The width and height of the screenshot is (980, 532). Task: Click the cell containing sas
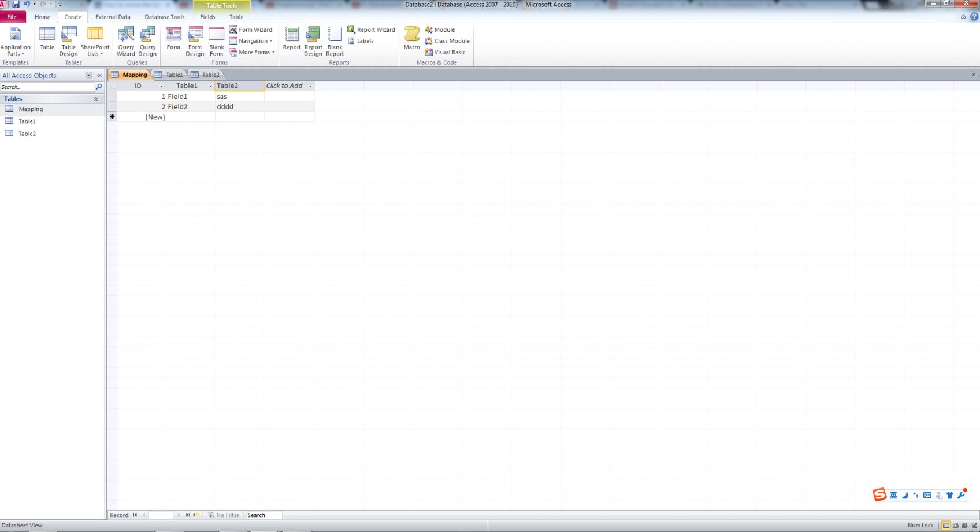(x=239, y=97)
